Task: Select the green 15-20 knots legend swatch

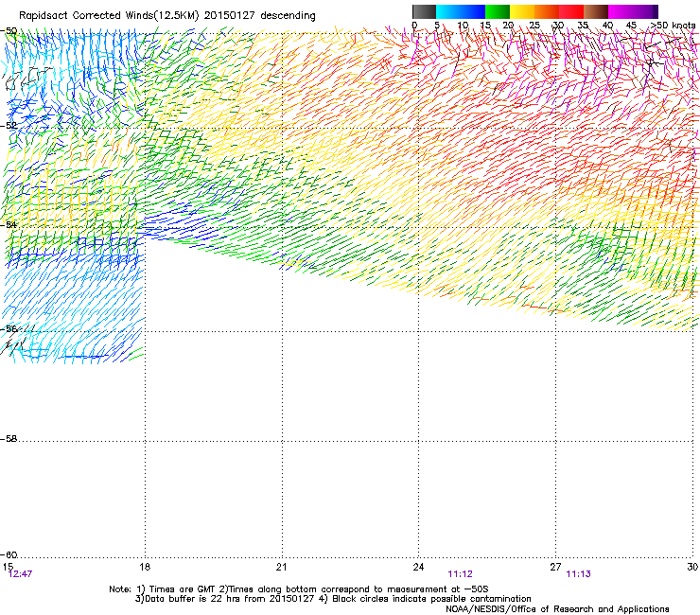Action: pyautogui.click(x=498, y=11)
